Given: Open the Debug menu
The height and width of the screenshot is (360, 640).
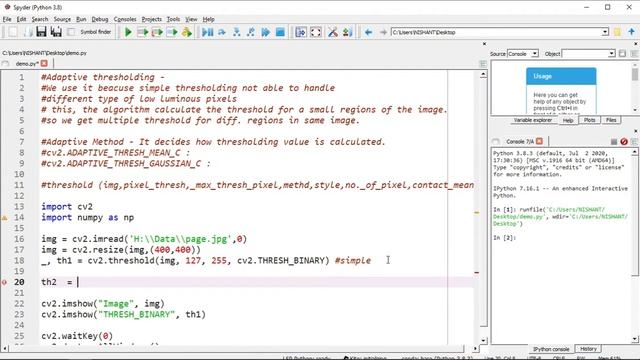Looking at the screenshot, I should tap(100, 19).
